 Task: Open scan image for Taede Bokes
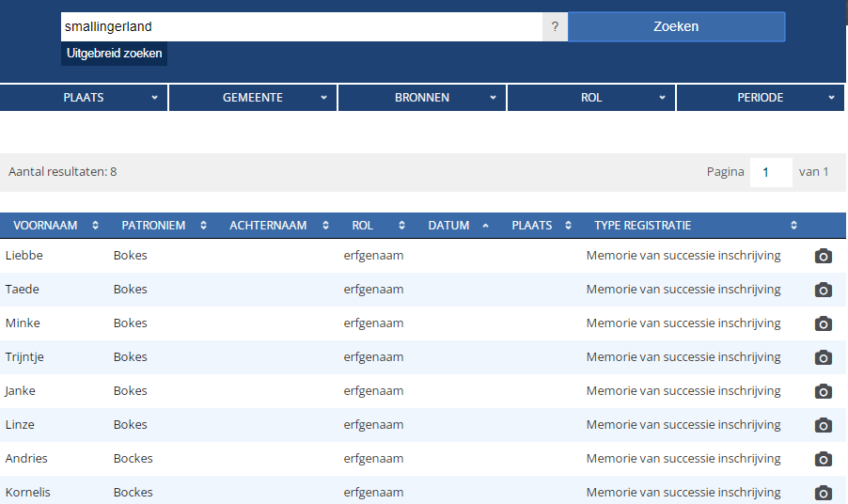[823, 290]
